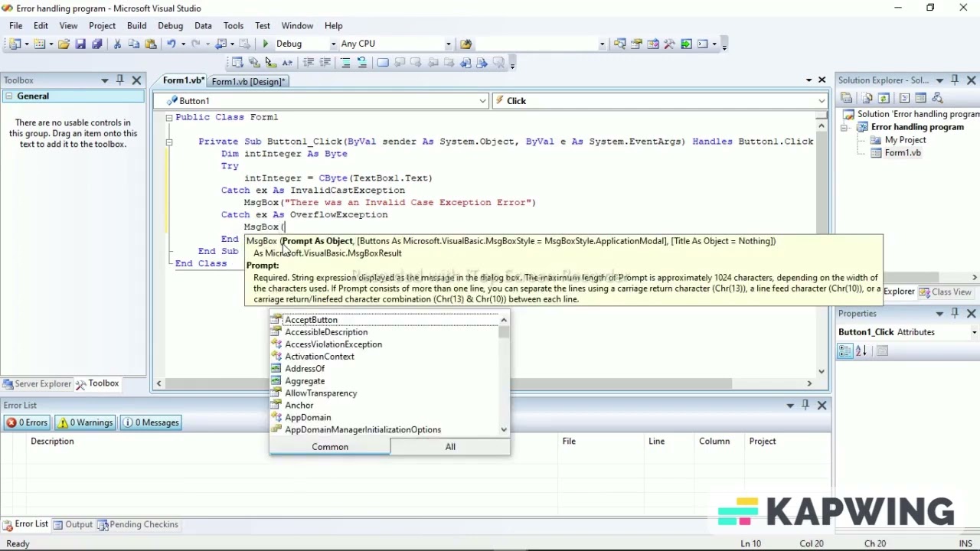Click the Copy toolbar icon
980x551 pixels.
[134, 44]
